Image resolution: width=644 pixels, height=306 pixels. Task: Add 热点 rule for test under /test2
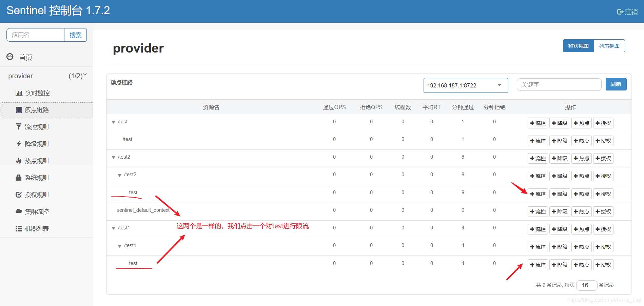(x=582, y=194)
